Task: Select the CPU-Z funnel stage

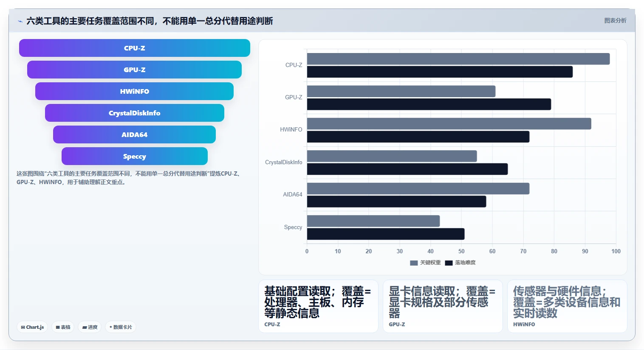Action: tap(135, 48)
